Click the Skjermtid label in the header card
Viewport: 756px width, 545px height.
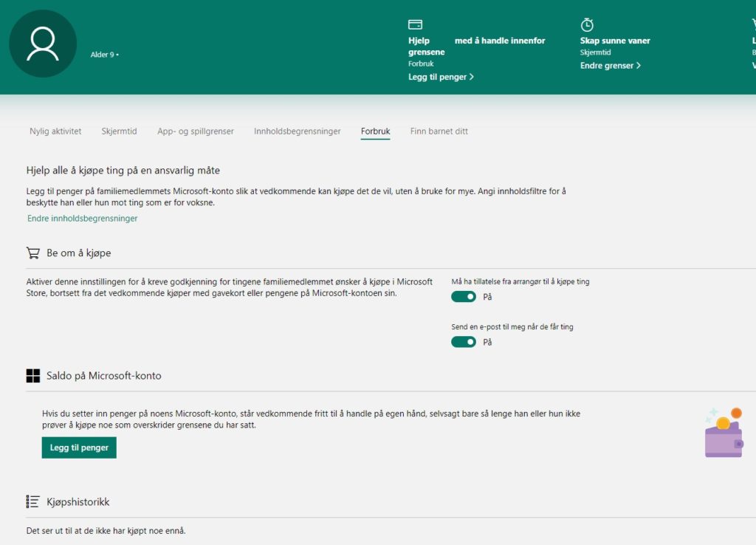[x=596, y=52]
